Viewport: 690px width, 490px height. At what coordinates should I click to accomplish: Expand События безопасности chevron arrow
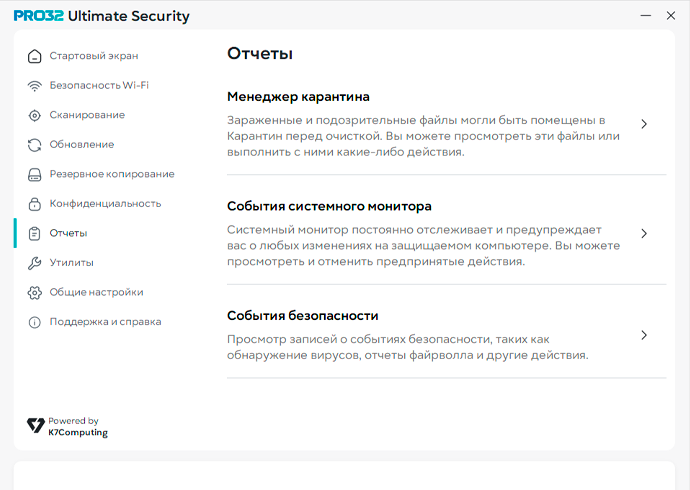(644, 335)
